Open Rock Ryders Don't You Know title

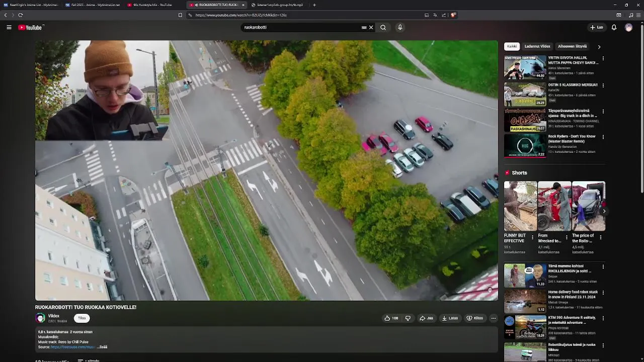(x=572, y=139)
